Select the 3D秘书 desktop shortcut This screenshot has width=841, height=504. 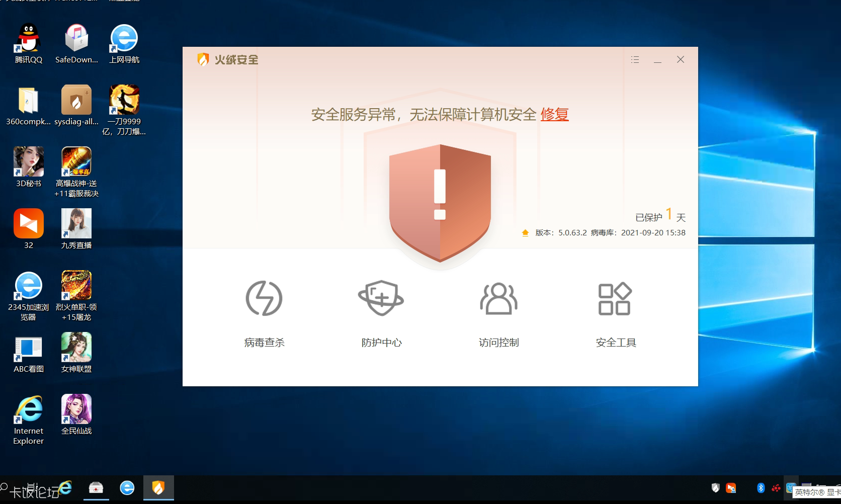pos(29,167)
